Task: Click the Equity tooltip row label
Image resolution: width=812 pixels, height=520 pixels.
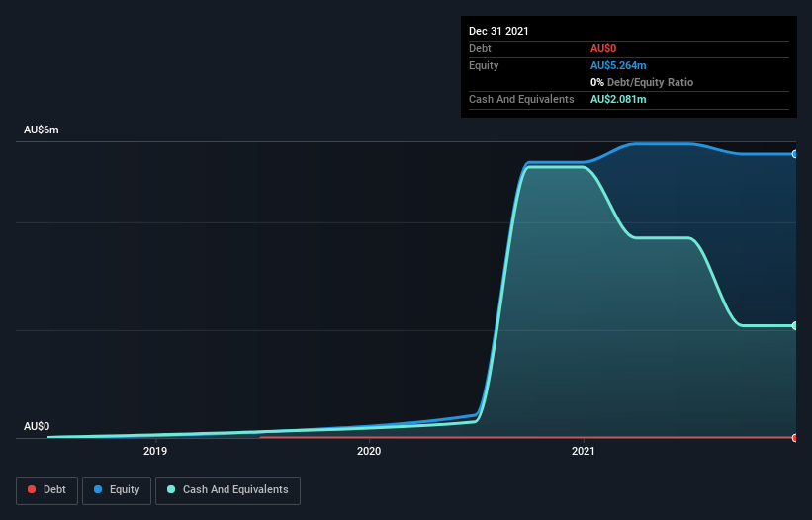Action: coord(484,65)
